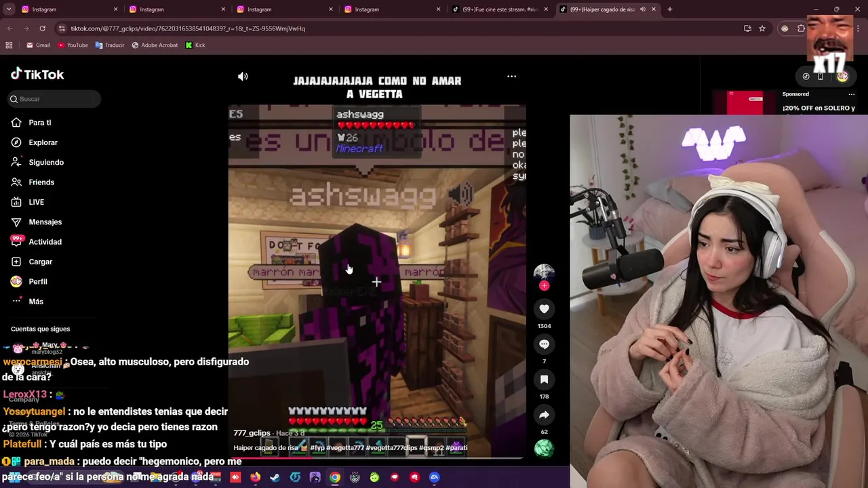Click the TikTok logo
868x488 pixels.
pos(37,75)
